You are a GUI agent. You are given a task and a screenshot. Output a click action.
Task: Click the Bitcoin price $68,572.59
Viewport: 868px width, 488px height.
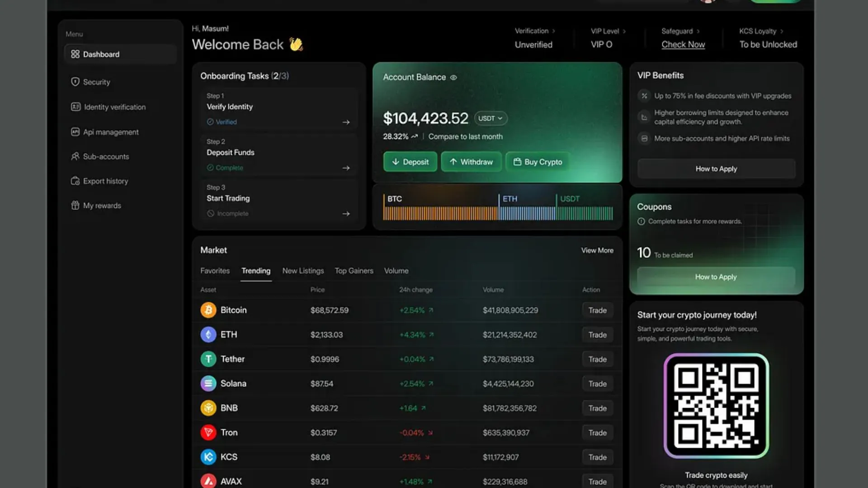point(330,310)
